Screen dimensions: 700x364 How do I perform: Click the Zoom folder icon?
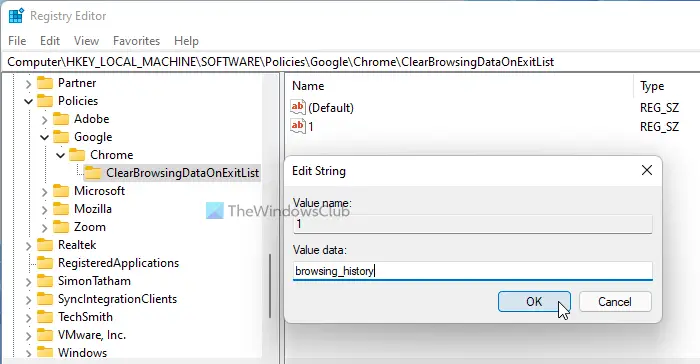[61, 227]
